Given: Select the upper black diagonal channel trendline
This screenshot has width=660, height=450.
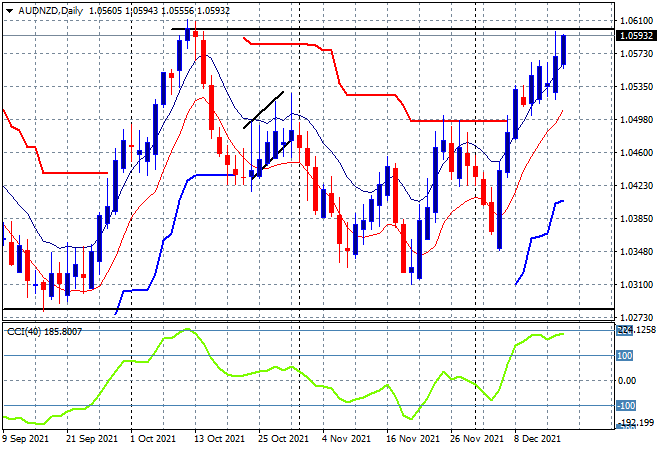Looking at the screenshot, I should tap(263, 109).
